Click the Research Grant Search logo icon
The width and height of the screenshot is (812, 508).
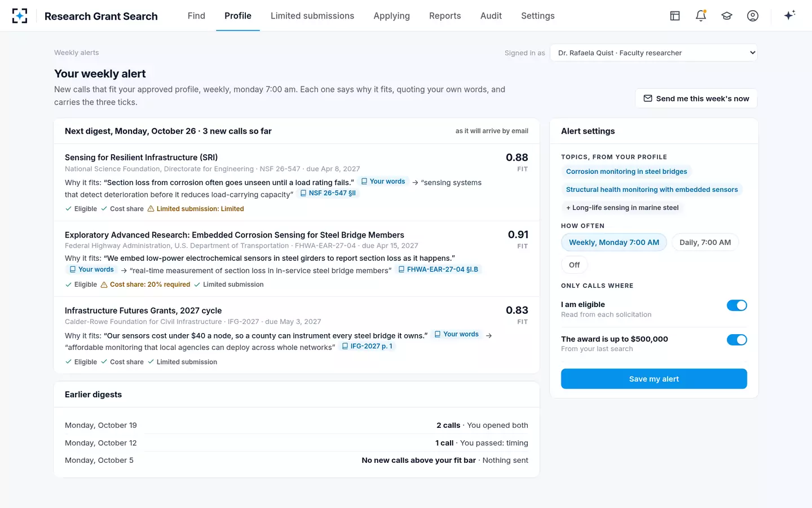tap(20, 16)
